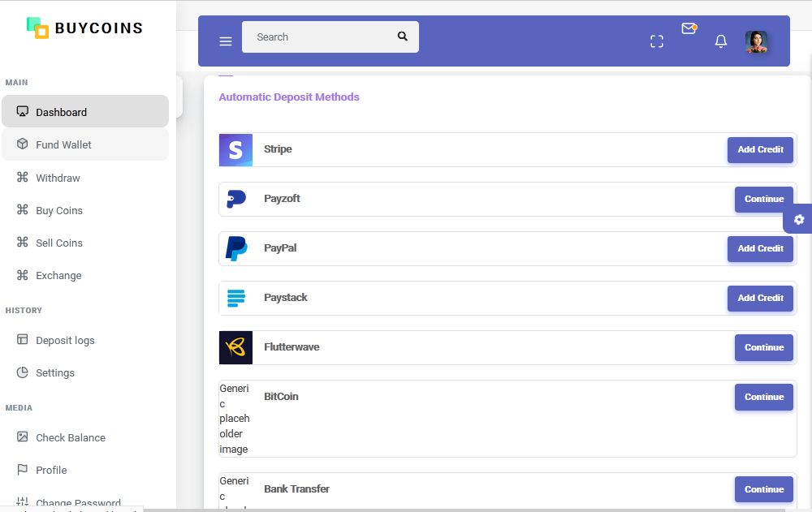812x512 pixels.
Task: Click the Flutterwave method name
Action: 292,346
